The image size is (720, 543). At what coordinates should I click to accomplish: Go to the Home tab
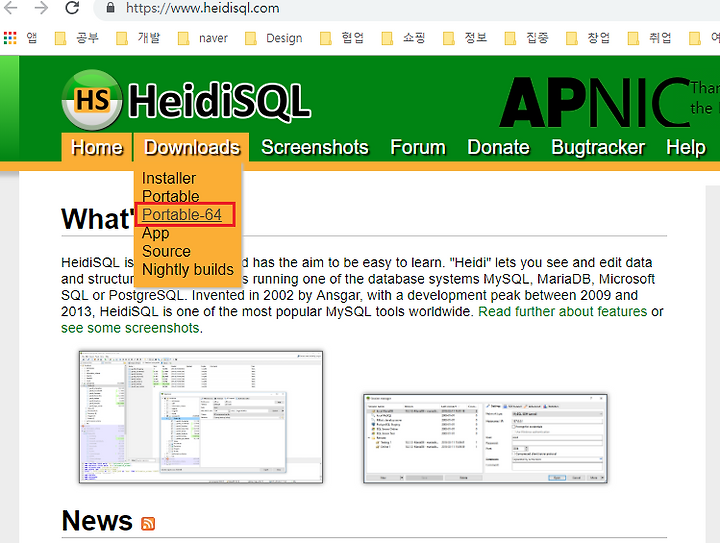(97, 147)
